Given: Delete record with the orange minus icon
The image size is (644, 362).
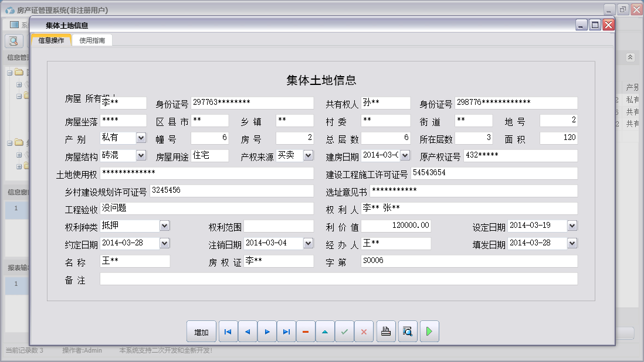Looking at the screenshot, I should 306,332.
